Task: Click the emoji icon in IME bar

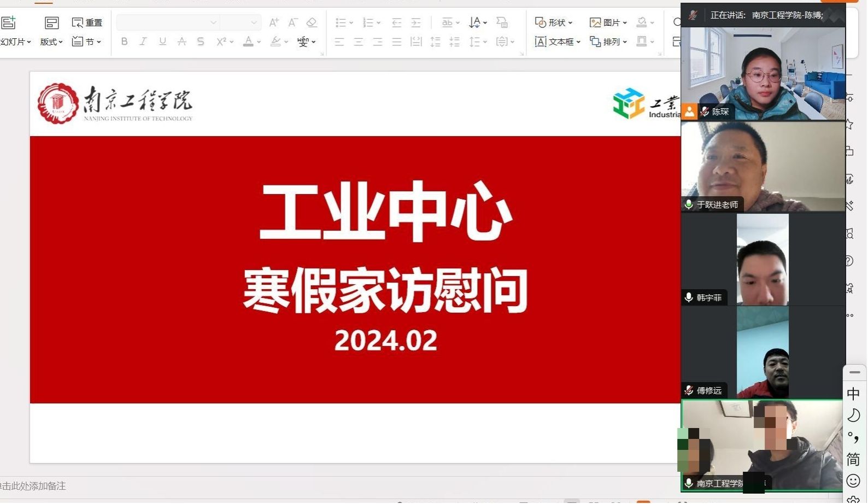Action: (x=853, y=480)
